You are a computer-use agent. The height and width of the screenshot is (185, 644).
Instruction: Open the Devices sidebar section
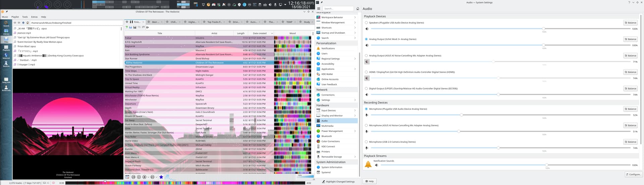(x=6, y=64)
